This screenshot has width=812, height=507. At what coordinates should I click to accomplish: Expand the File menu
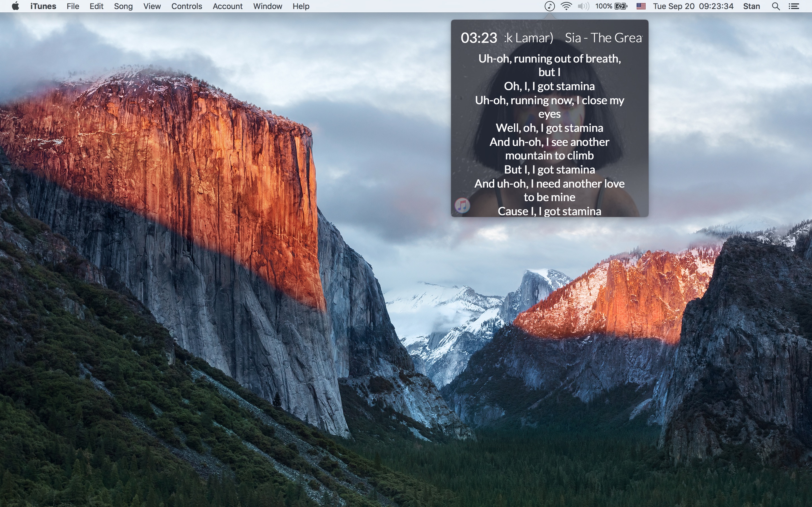coord(73,6)
